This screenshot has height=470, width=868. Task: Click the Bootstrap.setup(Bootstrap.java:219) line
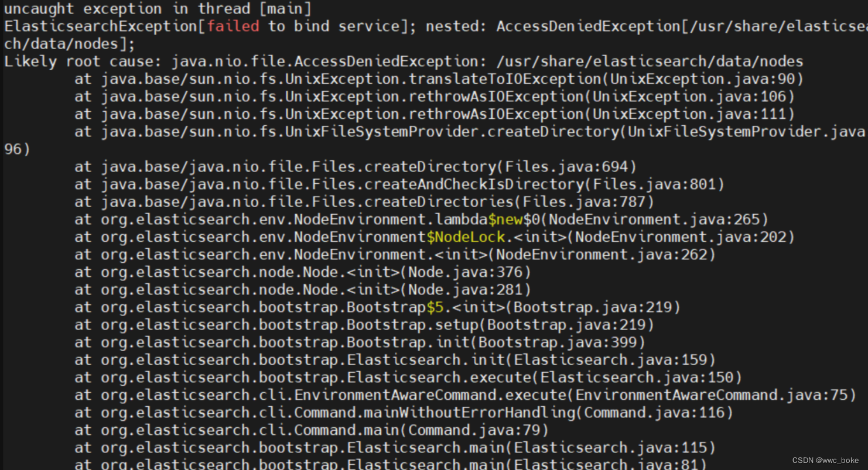pos(364,325)
